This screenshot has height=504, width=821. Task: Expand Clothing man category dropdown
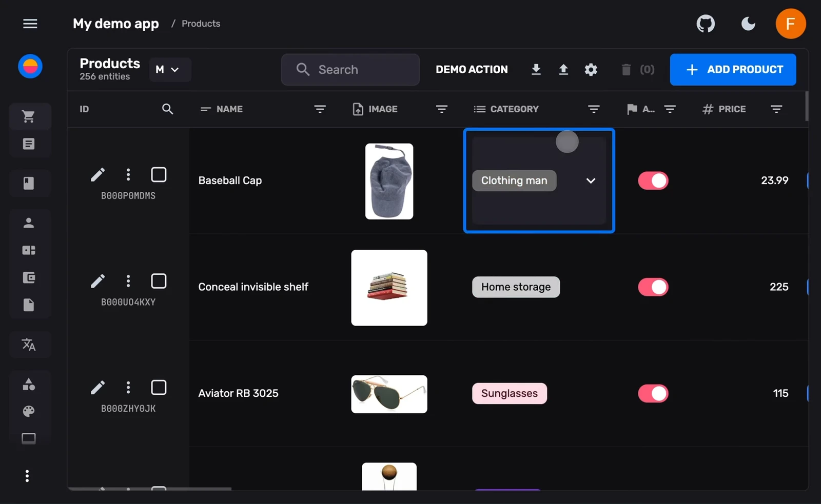591,180
